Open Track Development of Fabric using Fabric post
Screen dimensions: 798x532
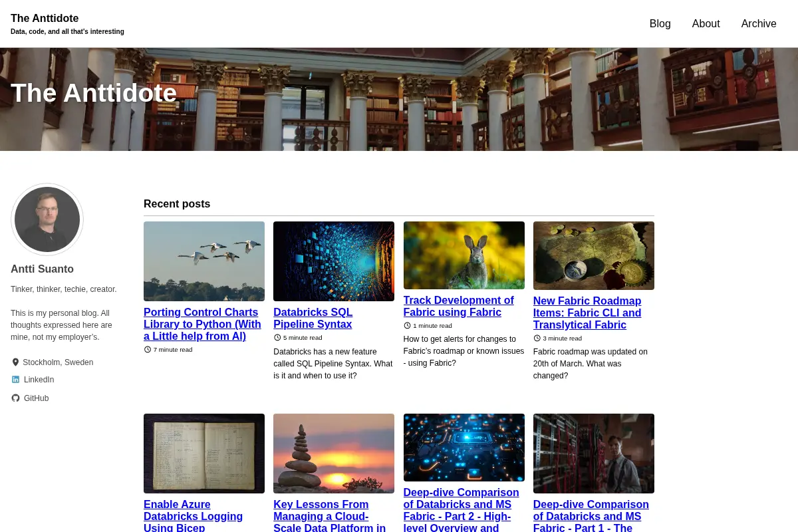(x=458, y=307)
